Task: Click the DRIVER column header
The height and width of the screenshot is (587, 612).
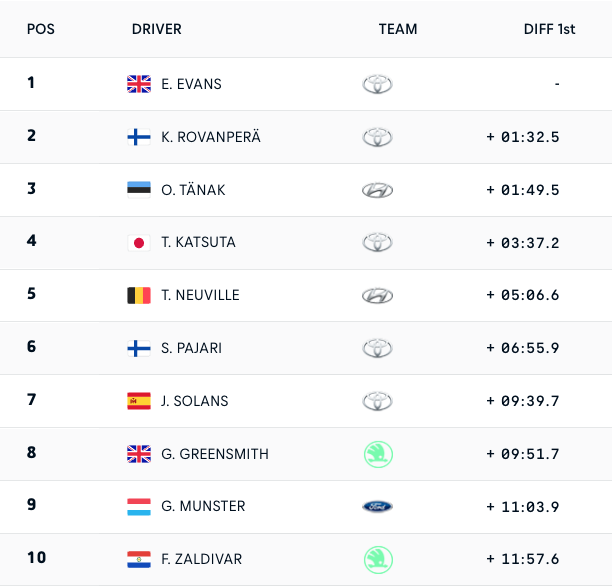Action: click(157, 29)
